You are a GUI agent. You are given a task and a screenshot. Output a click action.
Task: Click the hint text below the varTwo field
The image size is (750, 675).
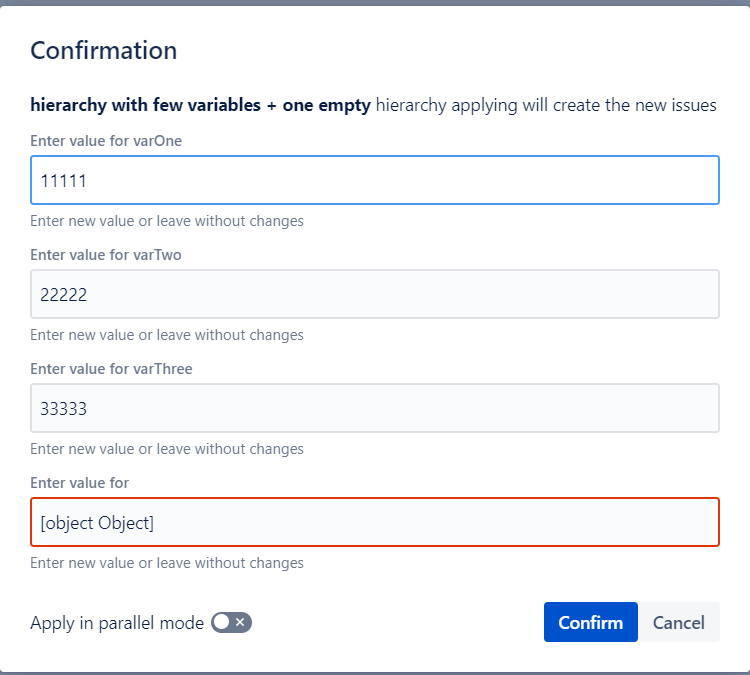167,334
